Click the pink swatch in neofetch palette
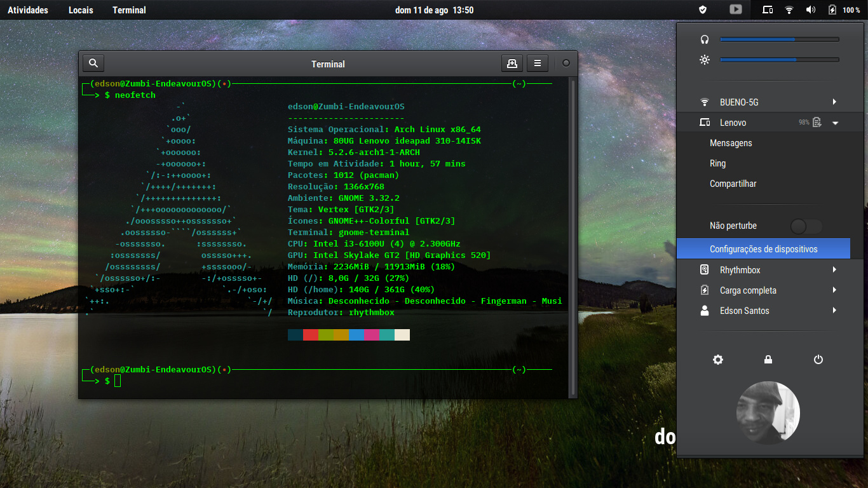Image resolution: width=868 pixels, height=488 pixels. tap(372, 335)
